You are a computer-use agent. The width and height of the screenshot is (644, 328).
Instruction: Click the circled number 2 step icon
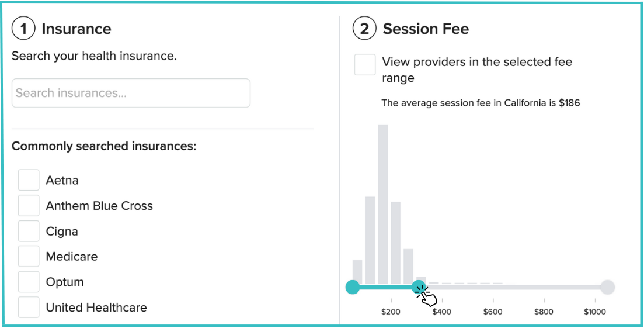(x=364, y=29)
